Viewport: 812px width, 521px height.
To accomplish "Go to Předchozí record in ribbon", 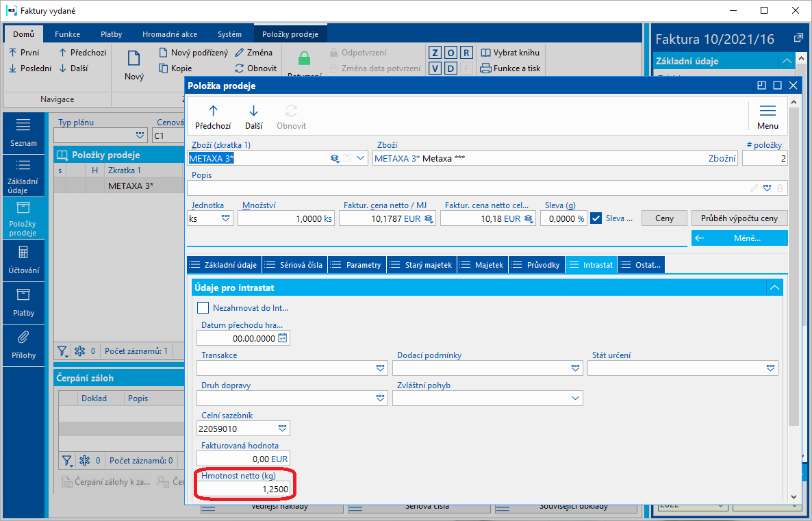I will tap(82, 52).
